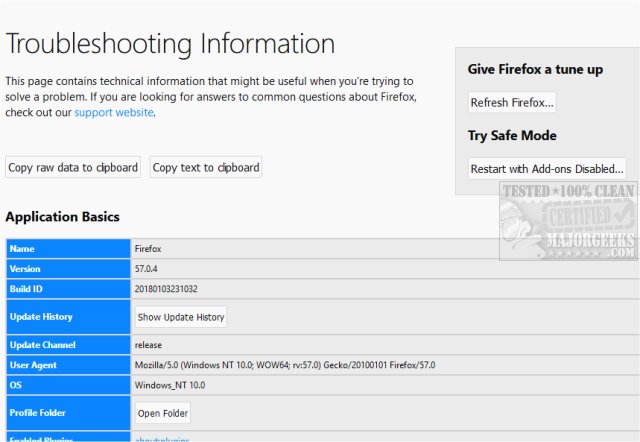Show Update History button
Screen dimensions: 640x442
(181, 317)
